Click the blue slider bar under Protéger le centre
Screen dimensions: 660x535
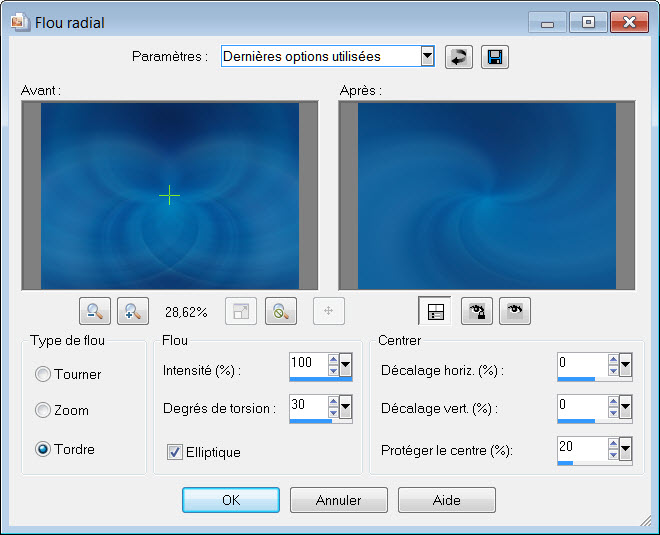tap(565, 463)
